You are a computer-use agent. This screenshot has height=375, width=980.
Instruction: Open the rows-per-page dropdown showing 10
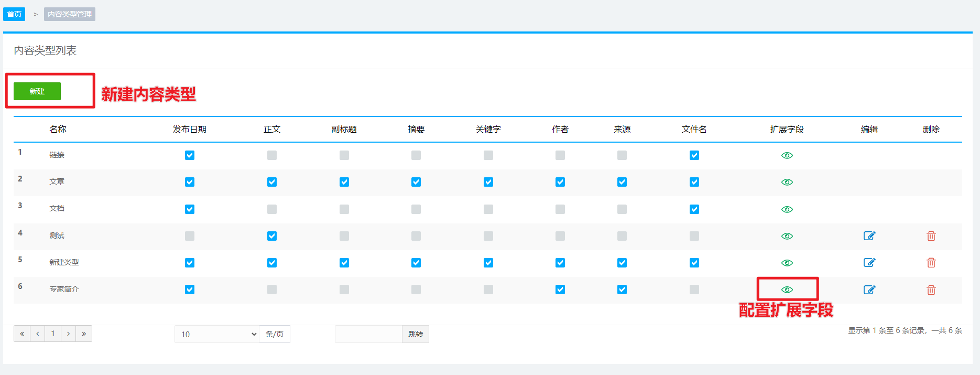217,334
